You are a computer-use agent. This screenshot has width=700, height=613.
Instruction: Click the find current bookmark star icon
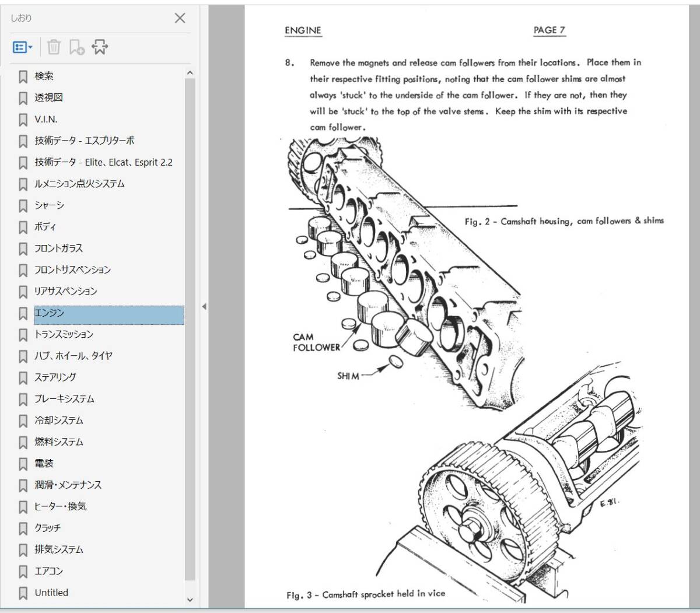[x=100, y=47]
